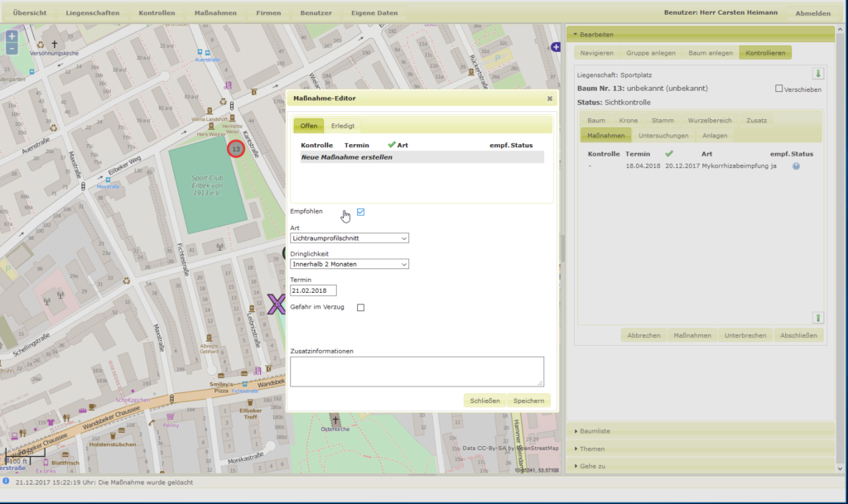Image resolution: width=848 pixels, height=504 pixels.
Task: Zoom out of the map with minus
Action: (12, 49)
